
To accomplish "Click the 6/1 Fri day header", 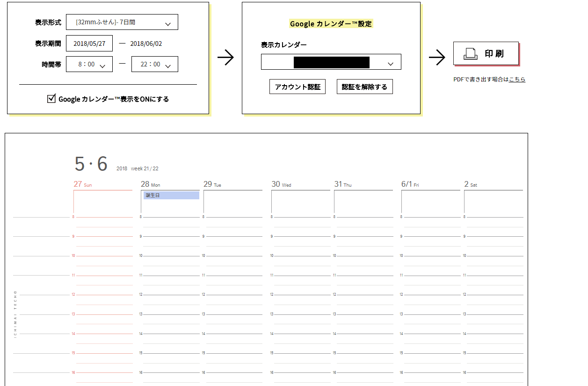I will coord(410,184).
